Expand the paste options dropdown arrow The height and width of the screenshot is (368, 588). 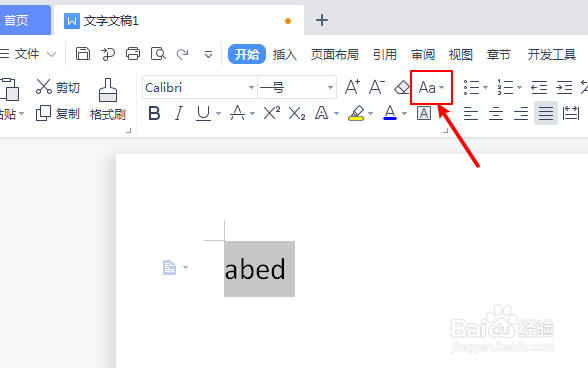(21, 113)
